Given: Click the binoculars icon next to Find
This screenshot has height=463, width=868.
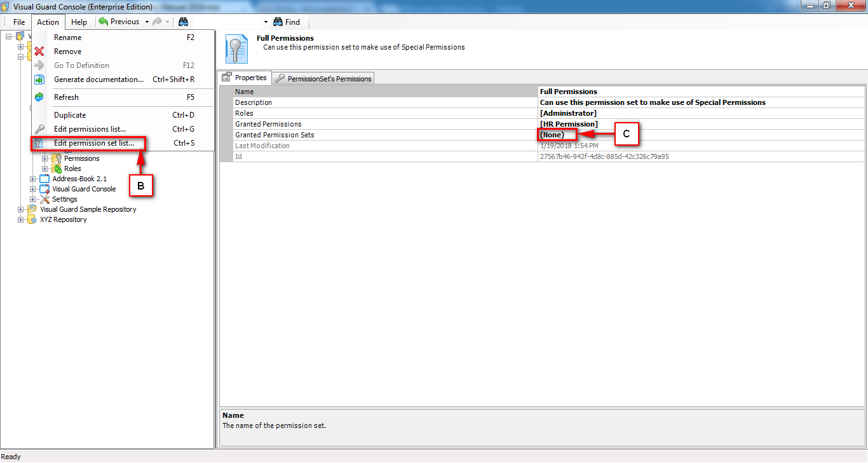Looking at the screenshot, I should pos(278,22).
